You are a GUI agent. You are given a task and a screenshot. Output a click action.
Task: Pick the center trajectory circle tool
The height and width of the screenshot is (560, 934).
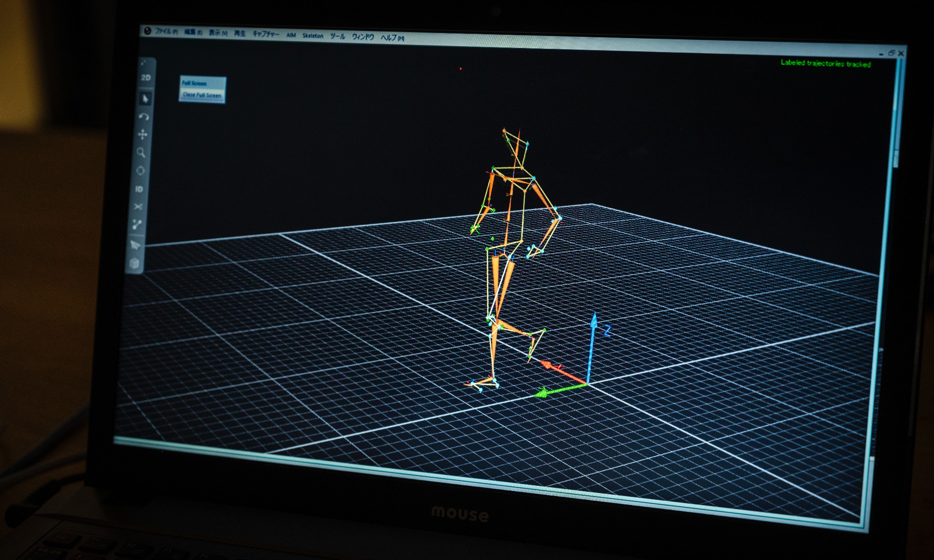140,171
